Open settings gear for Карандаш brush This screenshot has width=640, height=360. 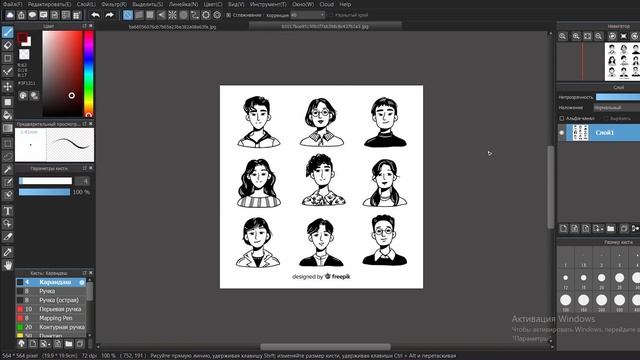(x=82, y=282)
